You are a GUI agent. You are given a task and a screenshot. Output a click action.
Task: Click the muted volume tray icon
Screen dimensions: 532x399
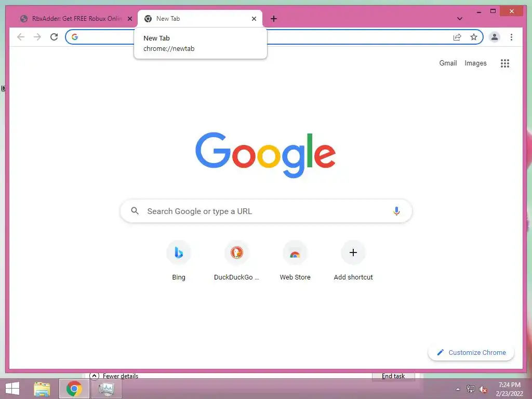click(483, 389)
